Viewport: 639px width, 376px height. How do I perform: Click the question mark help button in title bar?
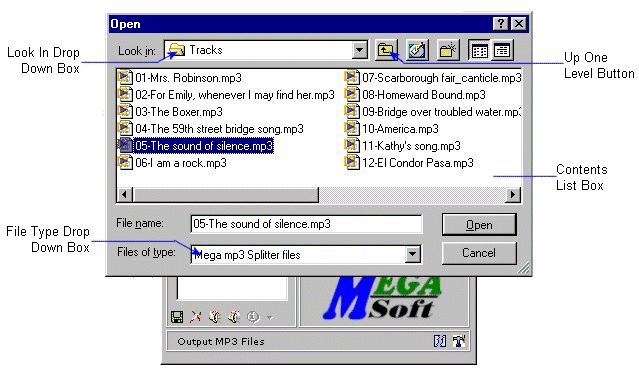tap(501, 24)
